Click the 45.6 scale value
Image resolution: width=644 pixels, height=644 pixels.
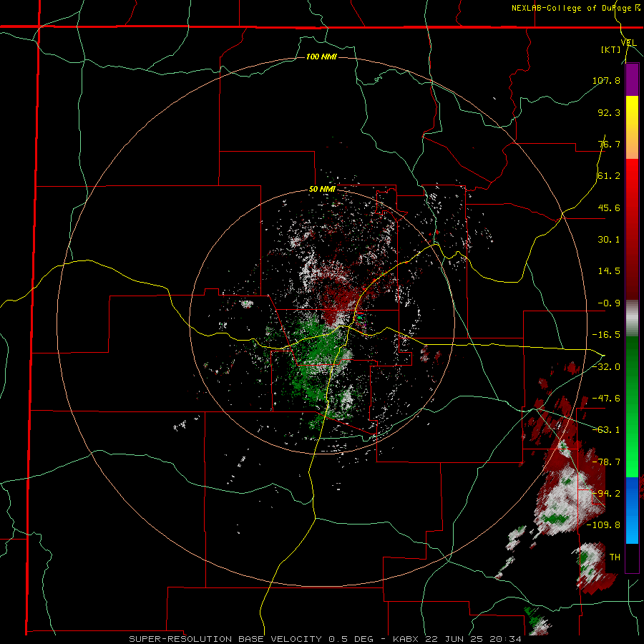pos(609,208)
